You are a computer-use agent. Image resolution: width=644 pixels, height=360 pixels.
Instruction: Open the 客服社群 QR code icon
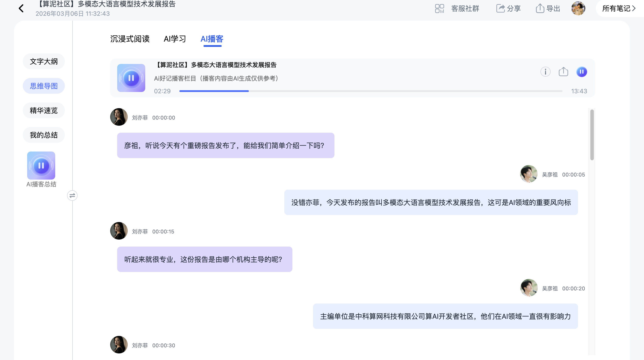[439, 9]
